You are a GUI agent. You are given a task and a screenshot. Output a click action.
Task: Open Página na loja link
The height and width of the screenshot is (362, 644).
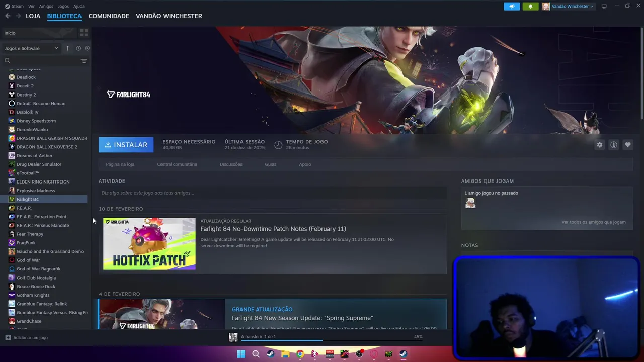120,164
